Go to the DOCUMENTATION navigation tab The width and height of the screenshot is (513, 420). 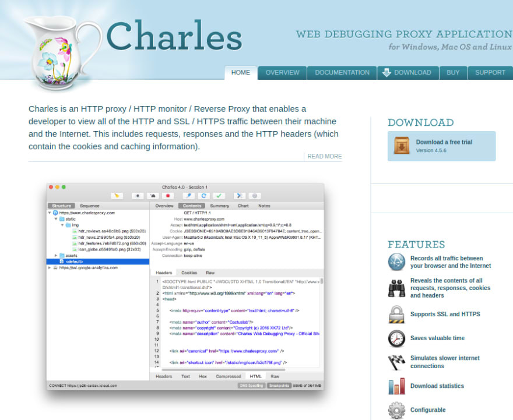tap(342, 73)
